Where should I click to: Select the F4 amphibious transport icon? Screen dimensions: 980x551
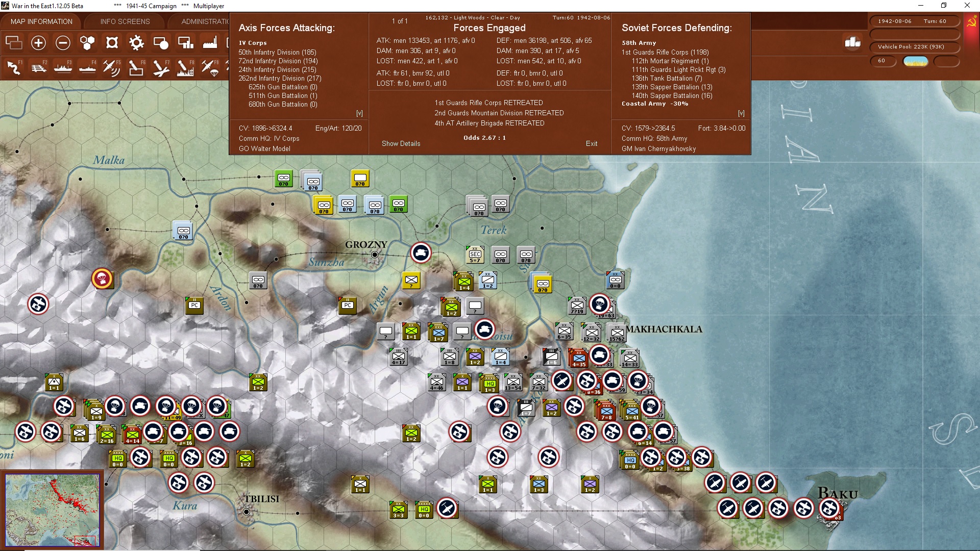87,67
